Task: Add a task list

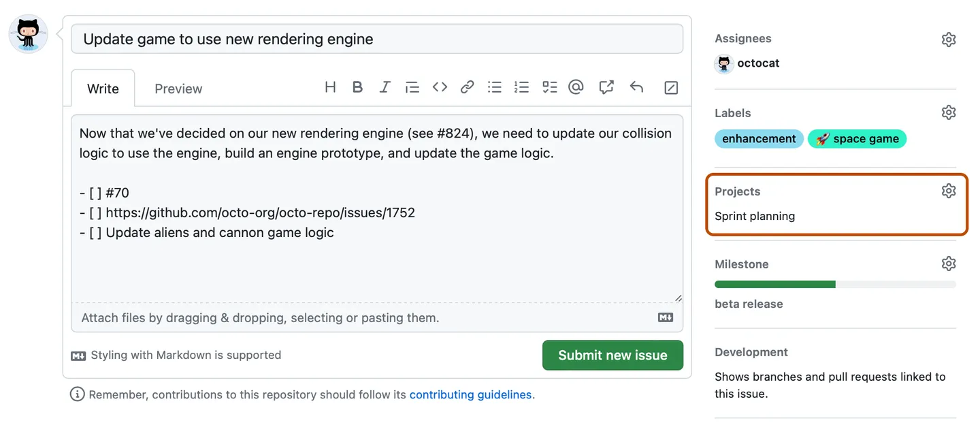Action: click(550, 87)
